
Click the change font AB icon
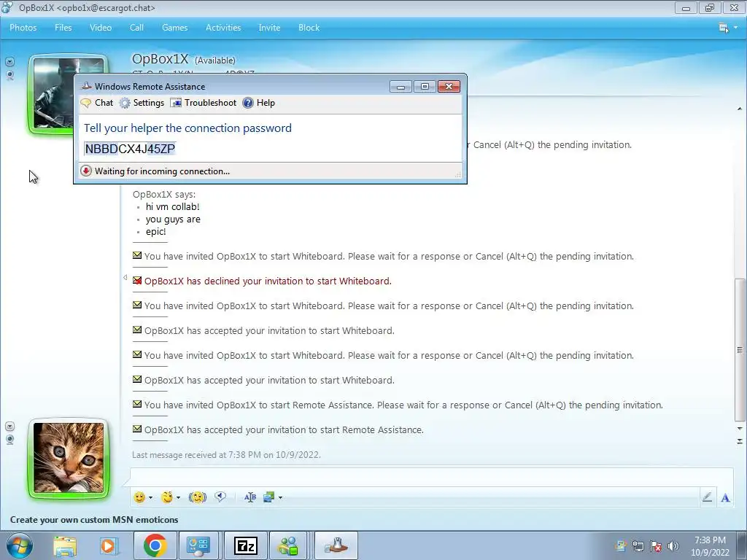tap(250, 497)
